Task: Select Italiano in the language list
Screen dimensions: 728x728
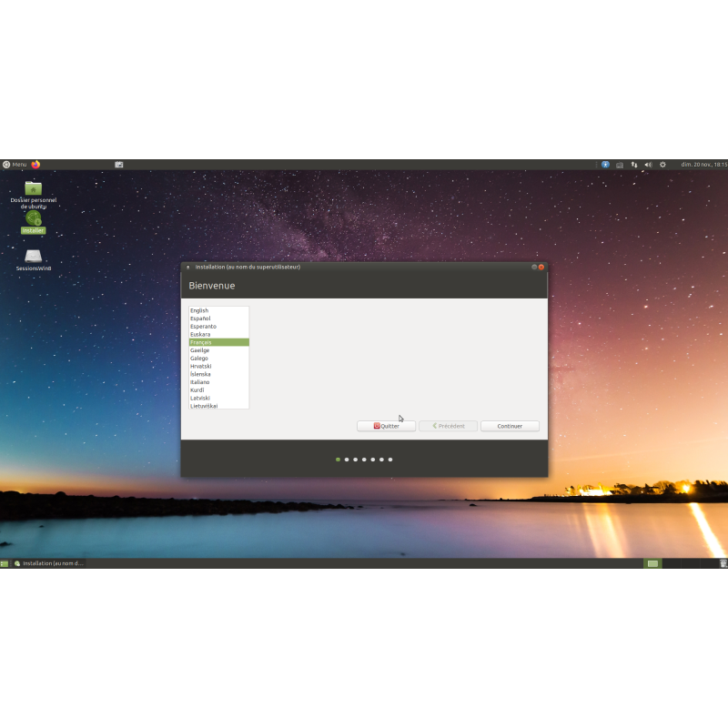Action: tap(201, 382)
